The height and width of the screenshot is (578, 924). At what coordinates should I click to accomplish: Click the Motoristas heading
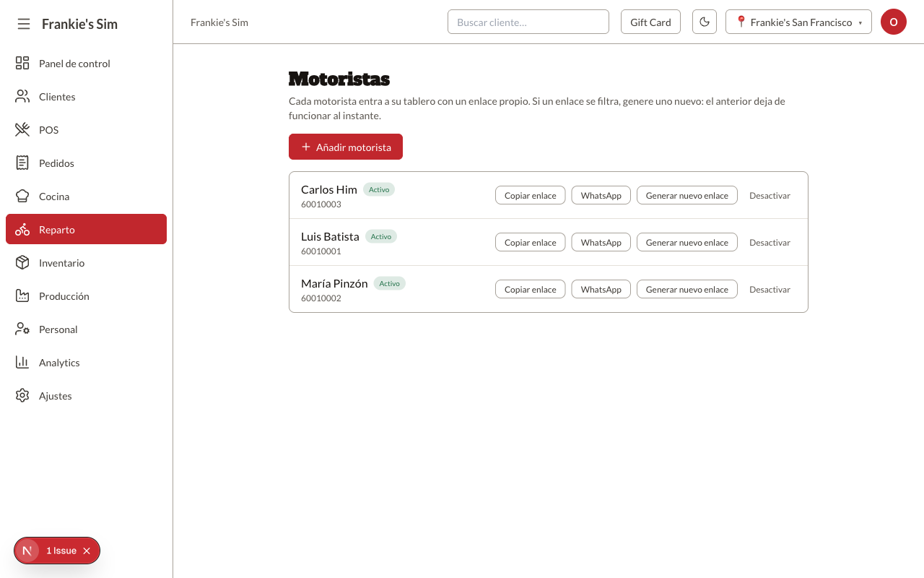click(x=339, y=79)
